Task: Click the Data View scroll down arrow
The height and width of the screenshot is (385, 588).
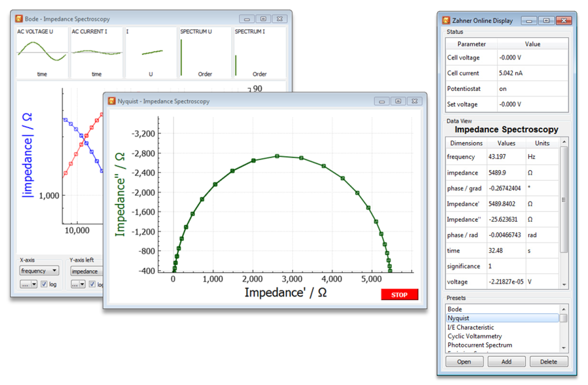Action: tap(564, 285)
